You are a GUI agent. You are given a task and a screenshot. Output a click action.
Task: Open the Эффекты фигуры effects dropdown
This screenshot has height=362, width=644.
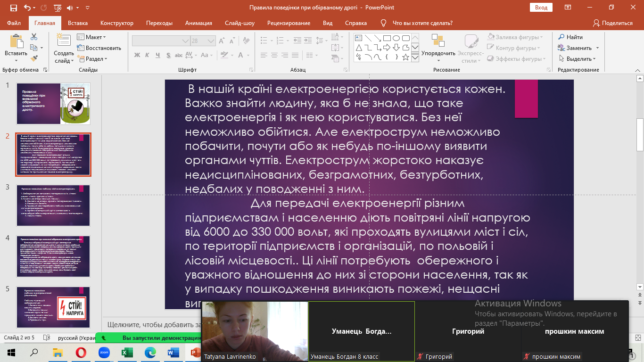(515, 59)
